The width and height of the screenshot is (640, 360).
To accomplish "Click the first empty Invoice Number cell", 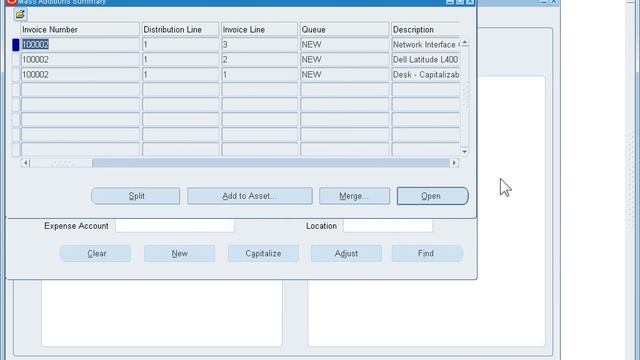I will (80, 90).
